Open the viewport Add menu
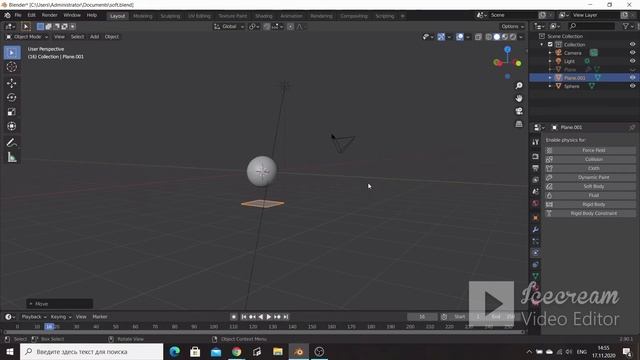 (x=94, y=37)
